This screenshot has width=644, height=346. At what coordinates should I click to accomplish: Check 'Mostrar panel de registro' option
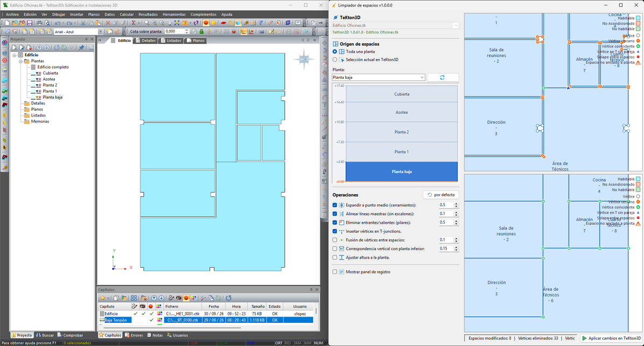(x=335, y=272)
